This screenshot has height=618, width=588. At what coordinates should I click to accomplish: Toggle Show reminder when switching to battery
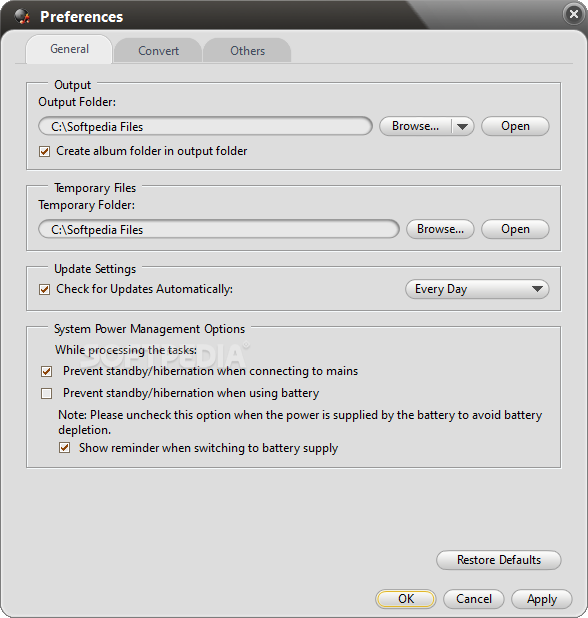pos(65,448)
